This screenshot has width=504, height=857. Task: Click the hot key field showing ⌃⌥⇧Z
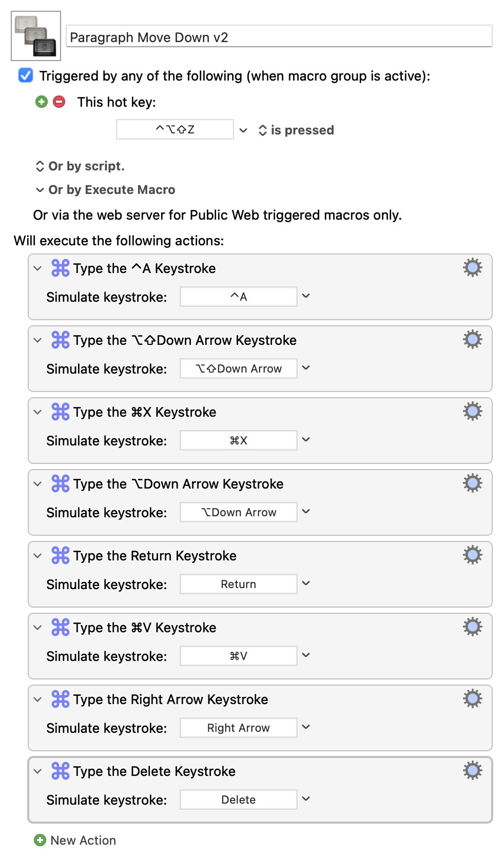pos(175,129)
